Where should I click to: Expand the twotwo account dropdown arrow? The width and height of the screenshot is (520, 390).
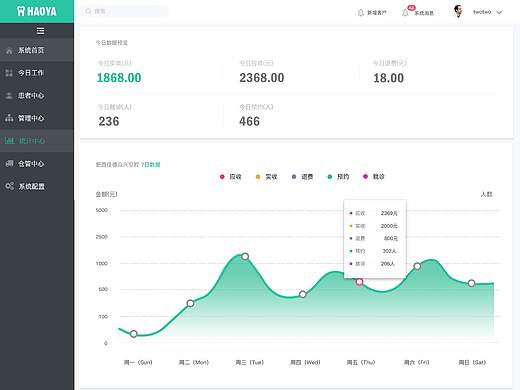[499, 13]
